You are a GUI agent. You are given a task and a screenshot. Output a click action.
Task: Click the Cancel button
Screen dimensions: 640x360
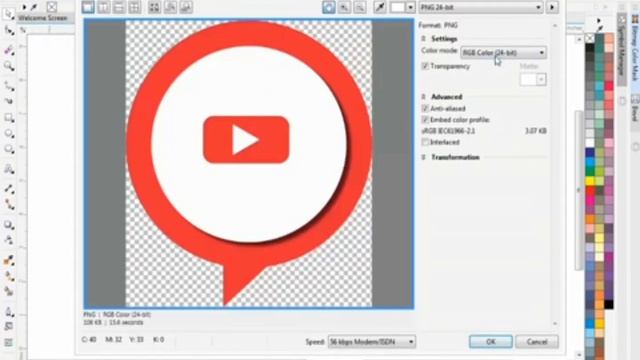[537, 342]
